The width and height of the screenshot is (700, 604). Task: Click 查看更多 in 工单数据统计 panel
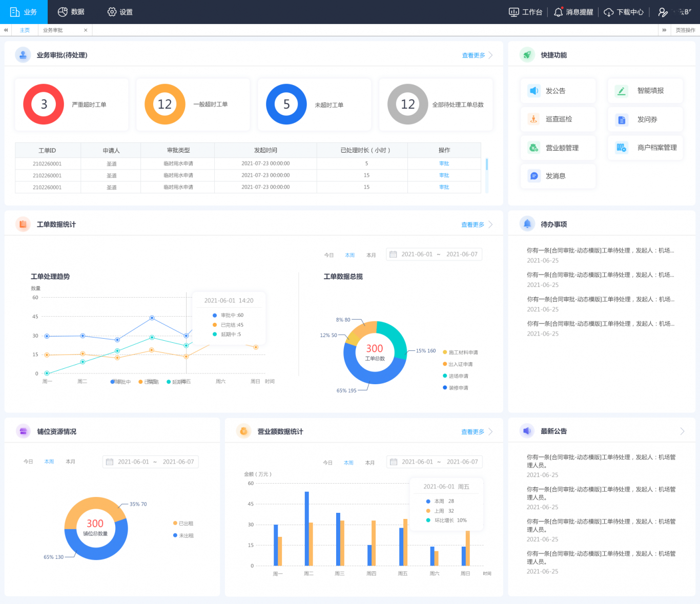[x=477, y=224]
